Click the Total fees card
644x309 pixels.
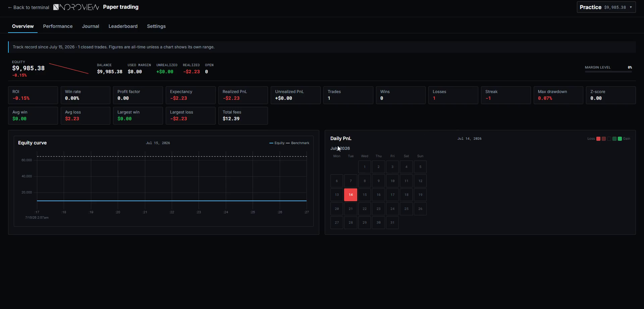(243, 116)
